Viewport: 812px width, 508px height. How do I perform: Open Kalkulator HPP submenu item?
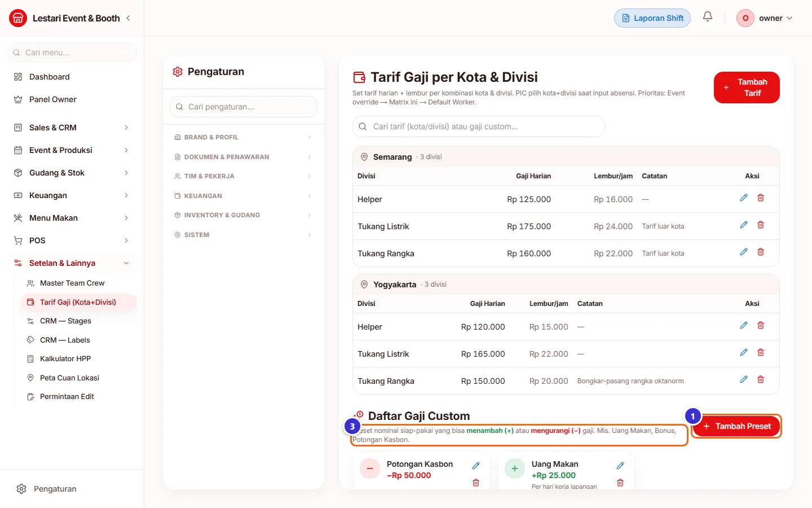pyautogui.click(x=78, y=358)
